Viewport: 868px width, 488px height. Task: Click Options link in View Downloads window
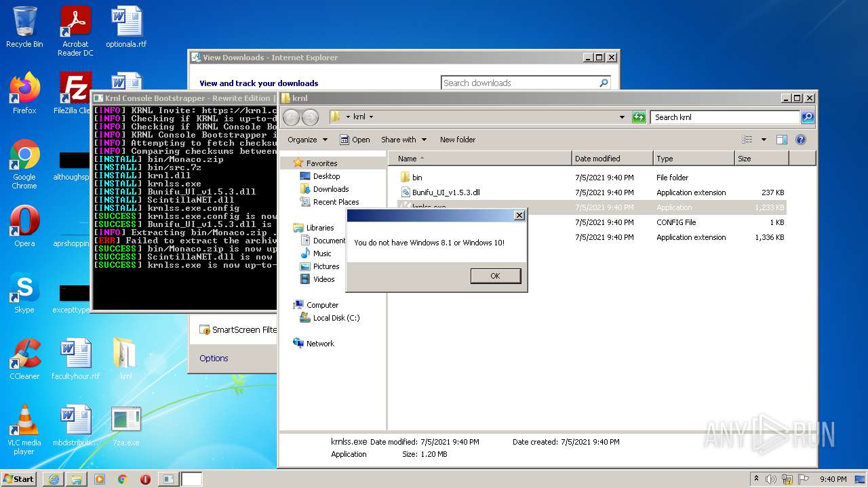214,358
